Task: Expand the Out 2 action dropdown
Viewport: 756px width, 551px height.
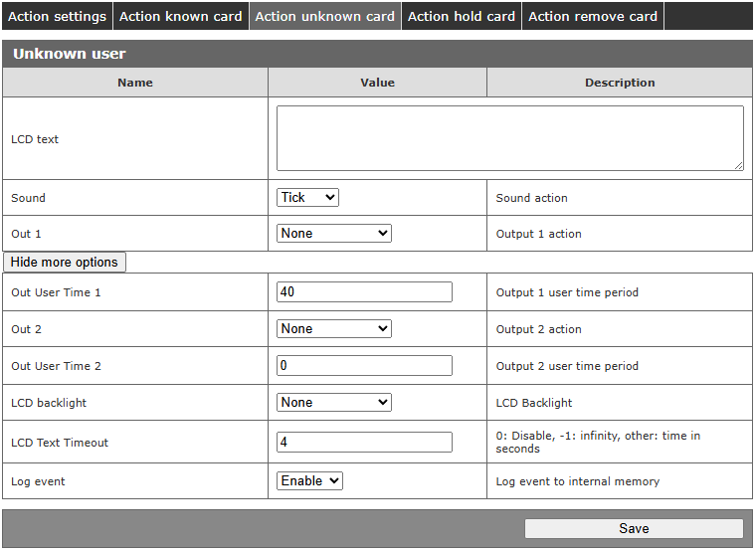Action: (x=333, y=329)
